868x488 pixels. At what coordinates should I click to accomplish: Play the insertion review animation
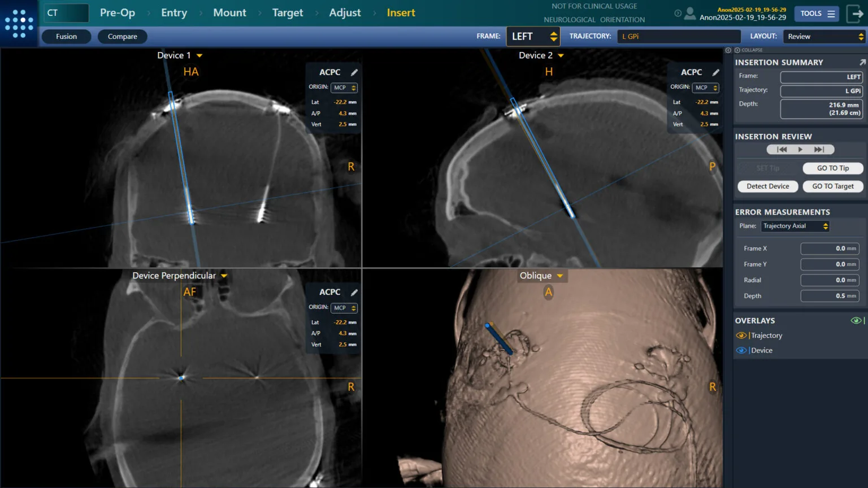[x=800, y=149]
